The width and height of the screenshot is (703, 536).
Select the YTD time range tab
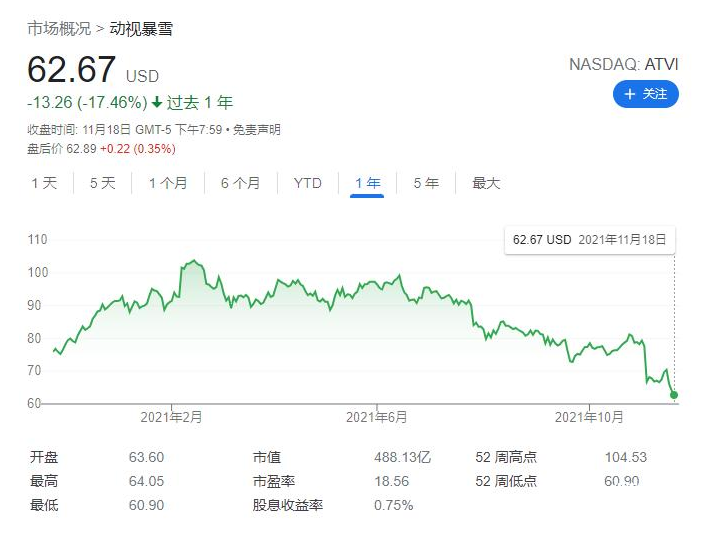[x=308, y=183]
